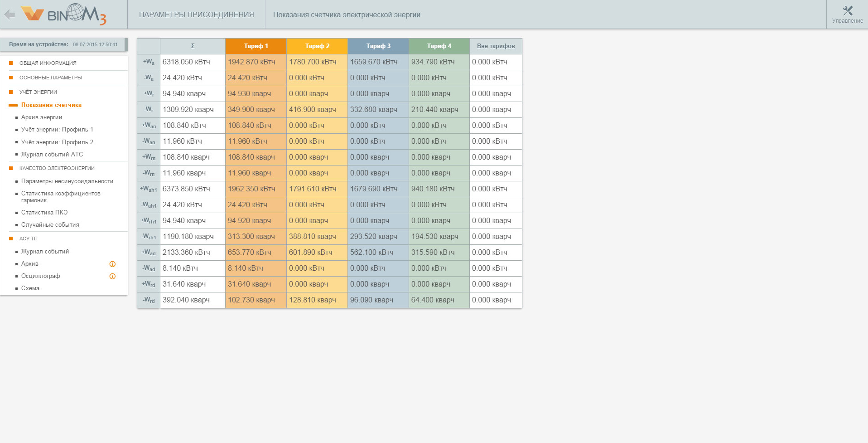Click device time 08.07.2015 12:50:41
This screenshot has height=443, width=868.
click(95, 44)
